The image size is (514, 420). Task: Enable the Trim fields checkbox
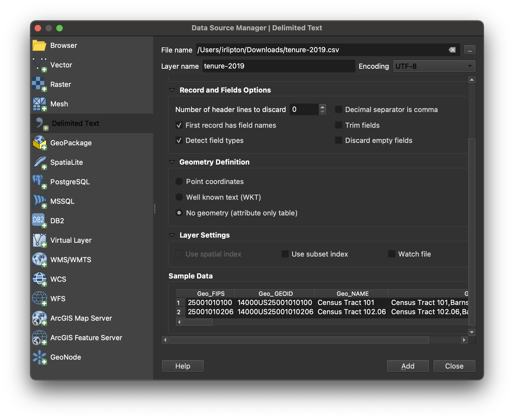338,125
